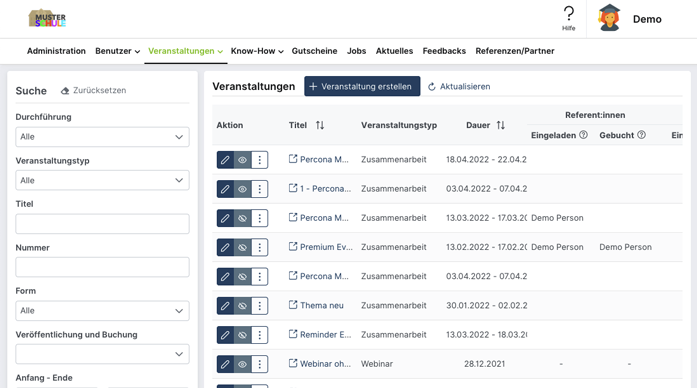697x388 pixels.
Task: Toggle visibility of Percona 18.04.2022 event
Action: click(x=242, y=160)
